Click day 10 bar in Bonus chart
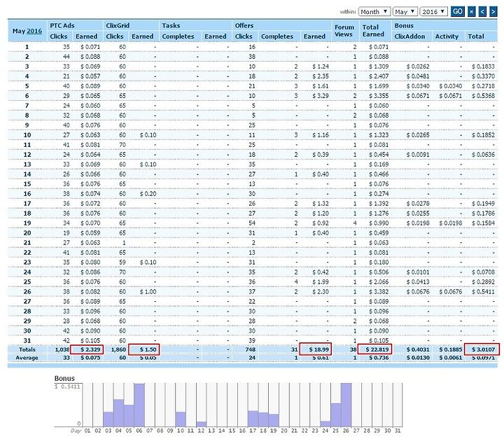 181,419
